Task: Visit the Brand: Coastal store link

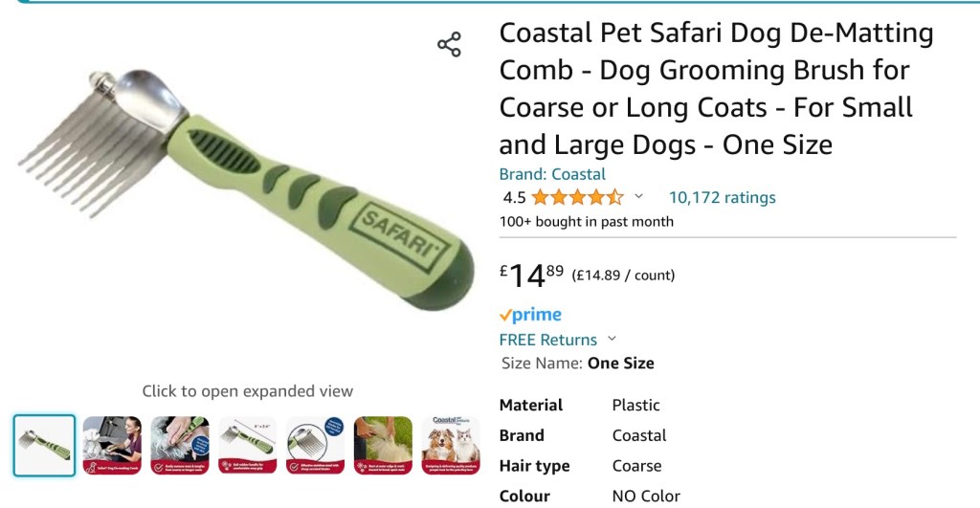Action: 552,174
